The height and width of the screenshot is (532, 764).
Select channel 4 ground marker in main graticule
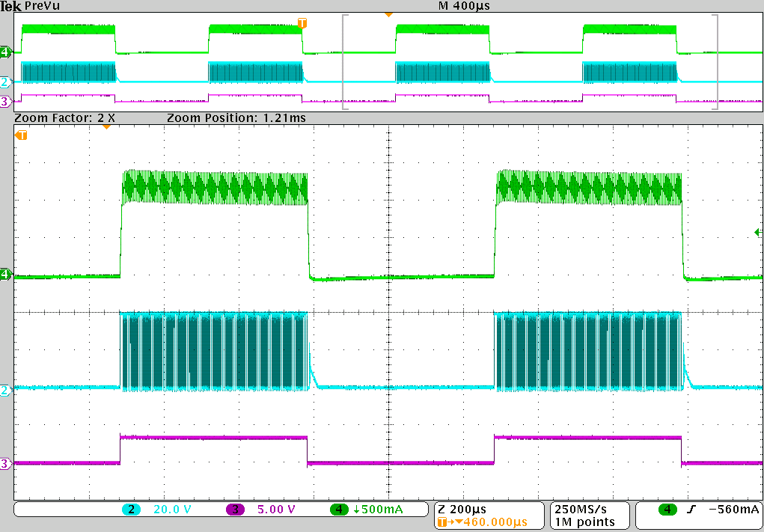[x=6, y=275]
